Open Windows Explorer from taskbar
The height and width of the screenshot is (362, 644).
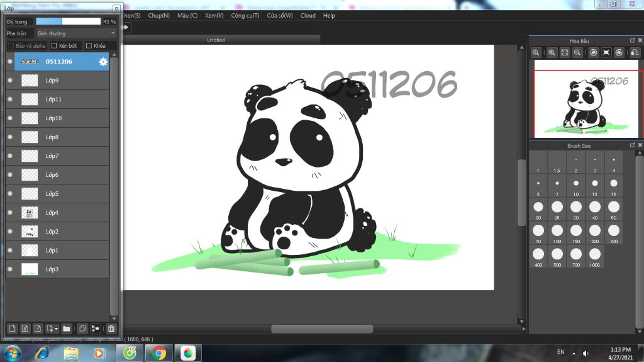point(71,353)
